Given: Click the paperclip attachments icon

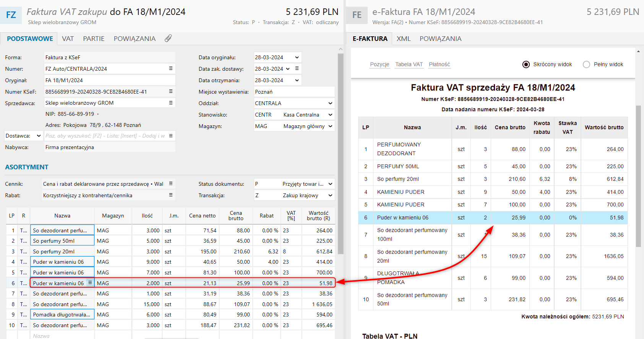Looking at the screenshot, I should coord(168,38).
